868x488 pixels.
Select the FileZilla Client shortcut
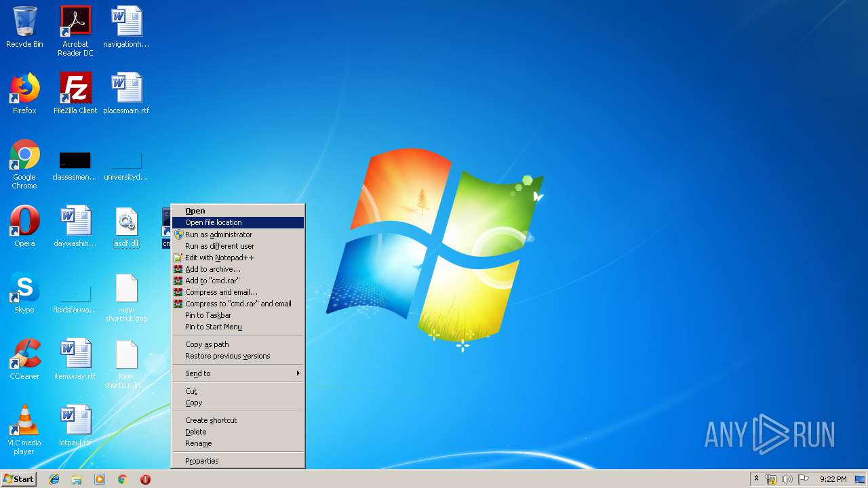click(x=75, y=94)
